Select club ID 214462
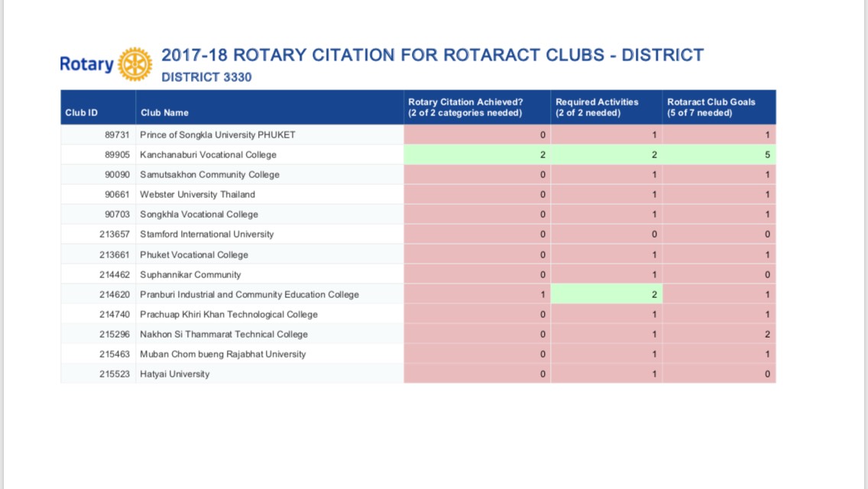Viewport: 868px width, 489px height. tap(114, 275)
